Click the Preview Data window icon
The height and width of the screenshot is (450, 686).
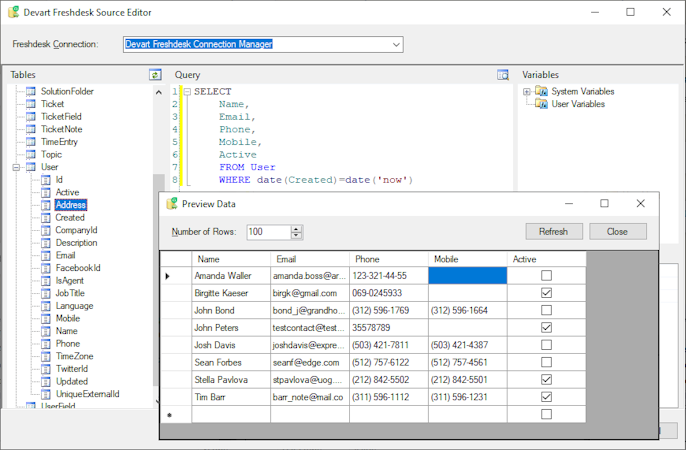point(172,204)
